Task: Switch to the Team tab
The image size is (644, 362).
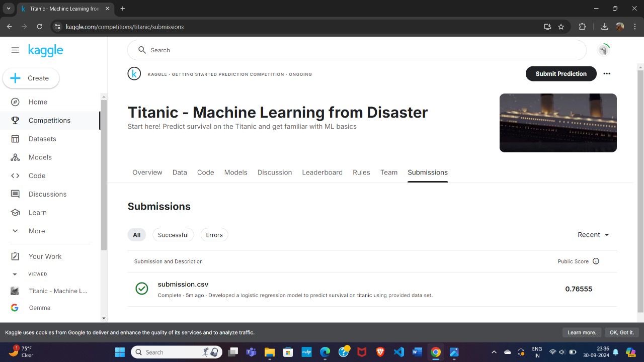Action: pyautogui.click(x=388, y=172)
